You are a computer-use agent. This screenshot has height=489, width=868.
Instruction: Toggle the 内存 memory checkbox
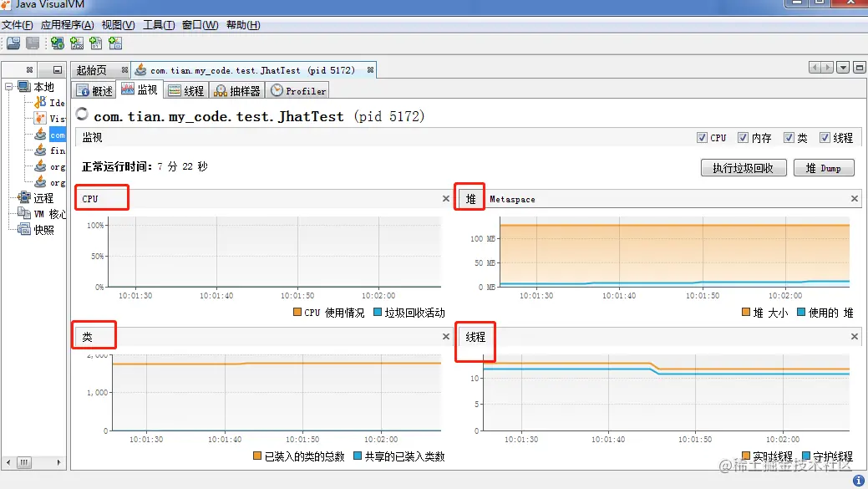click(x=743, y=137)
